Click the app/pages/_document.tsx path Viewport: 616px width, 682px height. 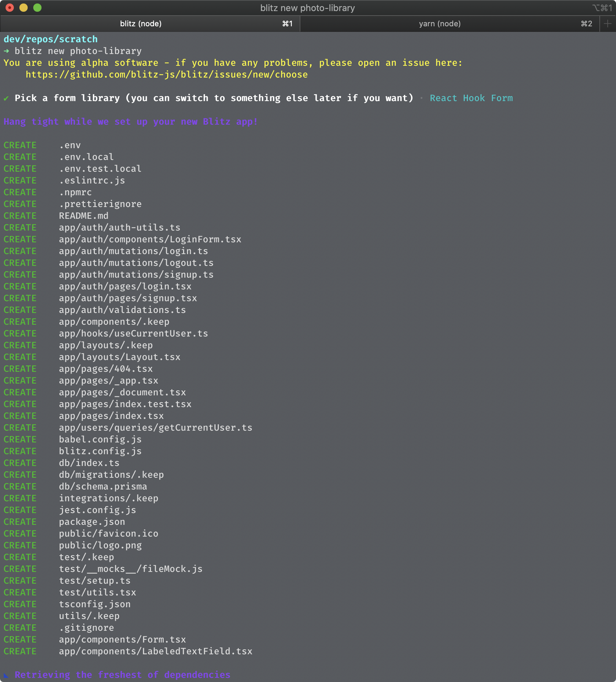tap(123, 392)
